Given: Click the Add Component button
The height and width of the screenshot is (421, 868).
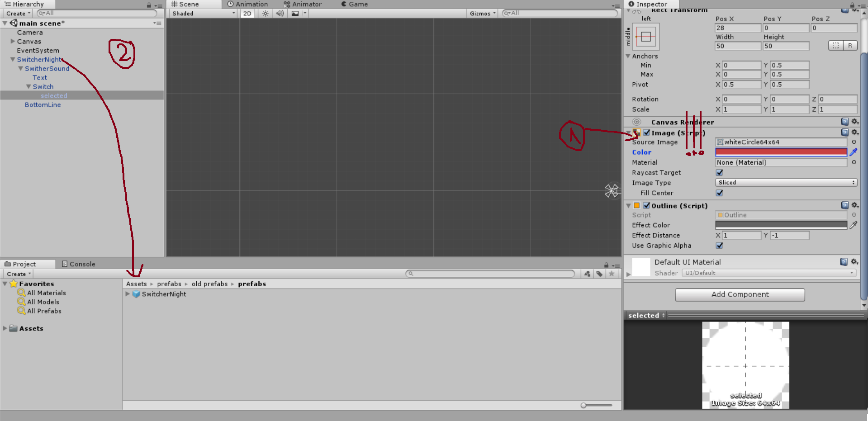Looking at the screenshot, I should click(740, 294).
